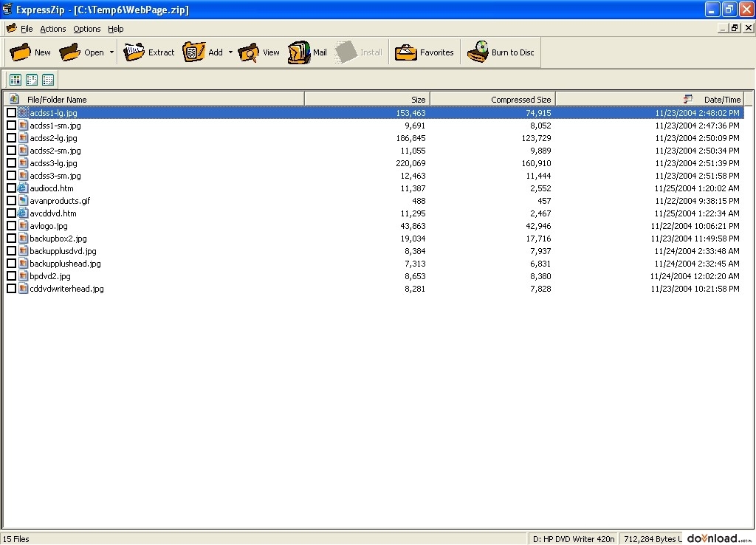This screenshot has height=545, width=756.
Task: Click the avlogo.jpg file icon
Action: (23, 226)
